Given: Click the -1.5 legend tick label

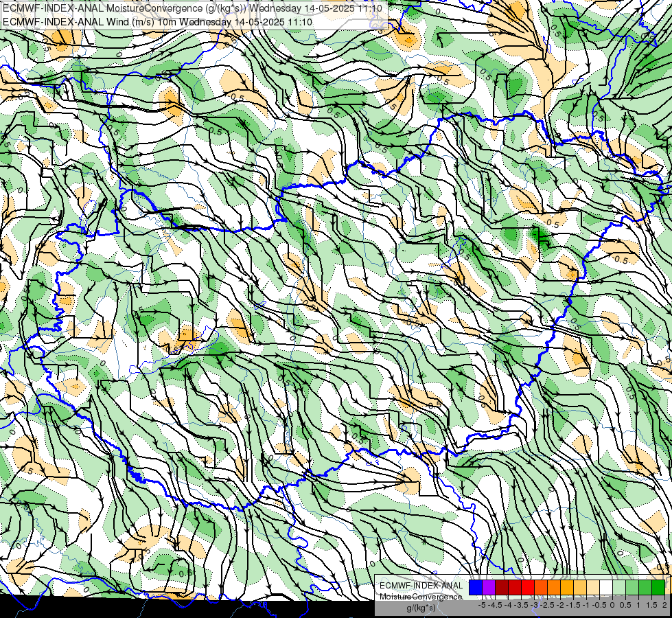Looking at the screenshot, I should point(573,605).
